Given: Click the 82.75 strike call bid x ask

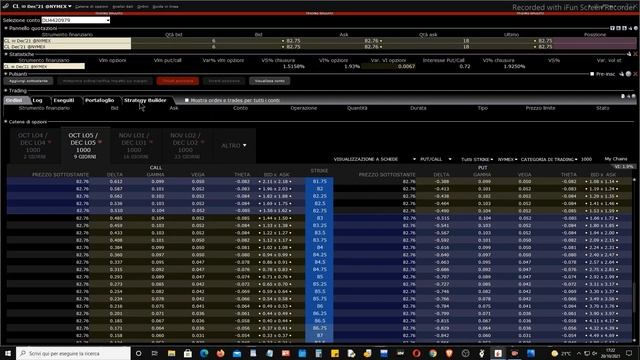Looking at the screenshot, I should click(275, 211).
